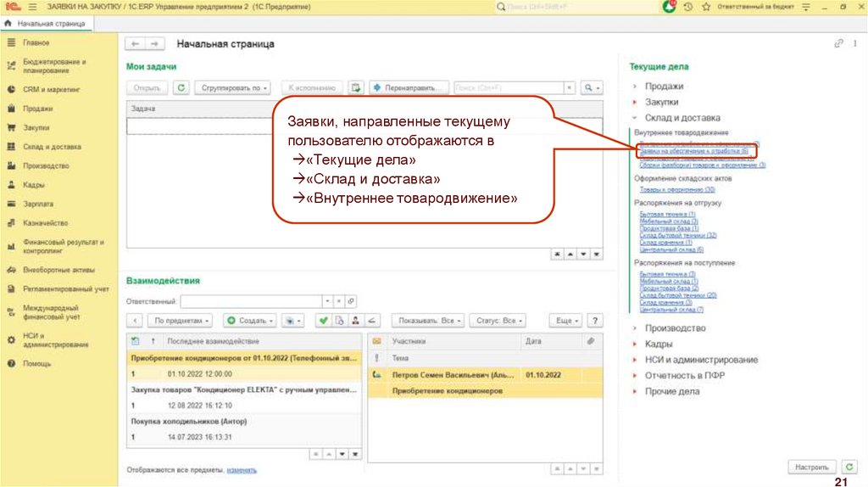Open the Сгруппировать по dropdown
Image resolution: width=868 pixels, height=487 pixels.
click(x=232, y=87)
